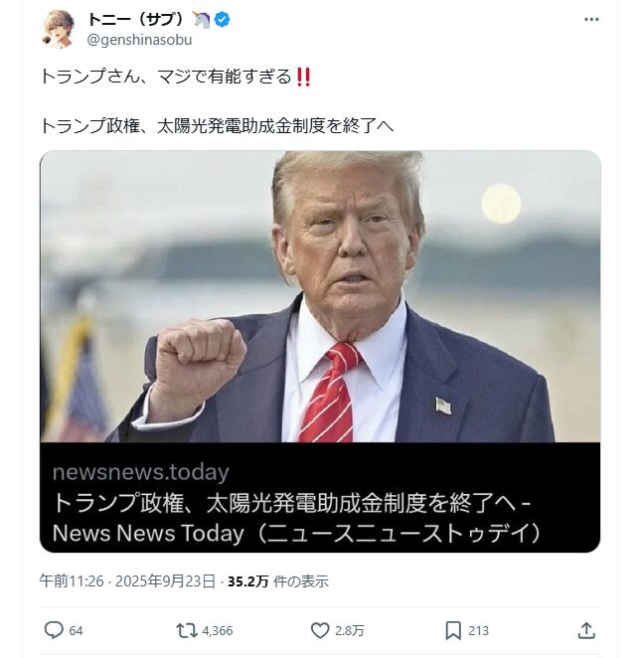Viewport: 644px width, 658px height.
Task: Open the author's profile avatar
Action: click(x=59, y=29)
